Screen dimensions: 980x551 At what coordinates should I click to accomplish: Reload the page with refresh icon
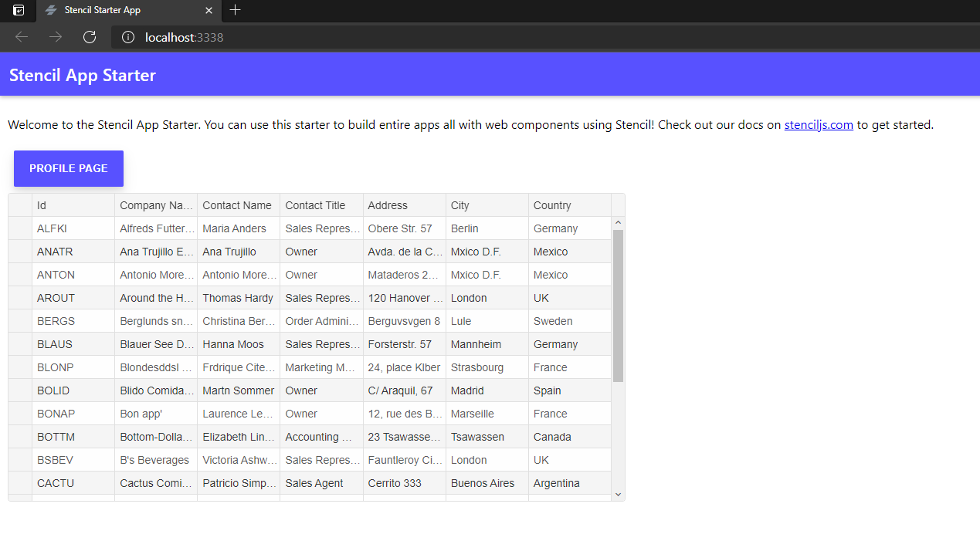[x=90, y=37]
